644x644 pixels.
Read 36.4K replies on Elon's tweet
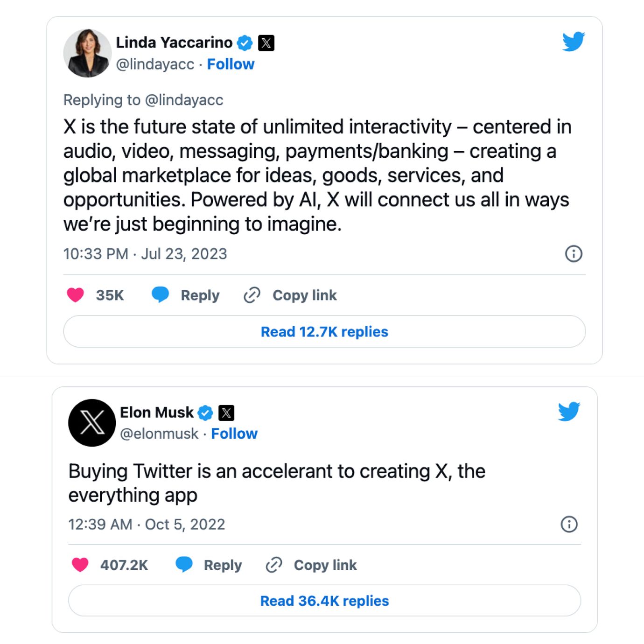[x=324, y=601]
